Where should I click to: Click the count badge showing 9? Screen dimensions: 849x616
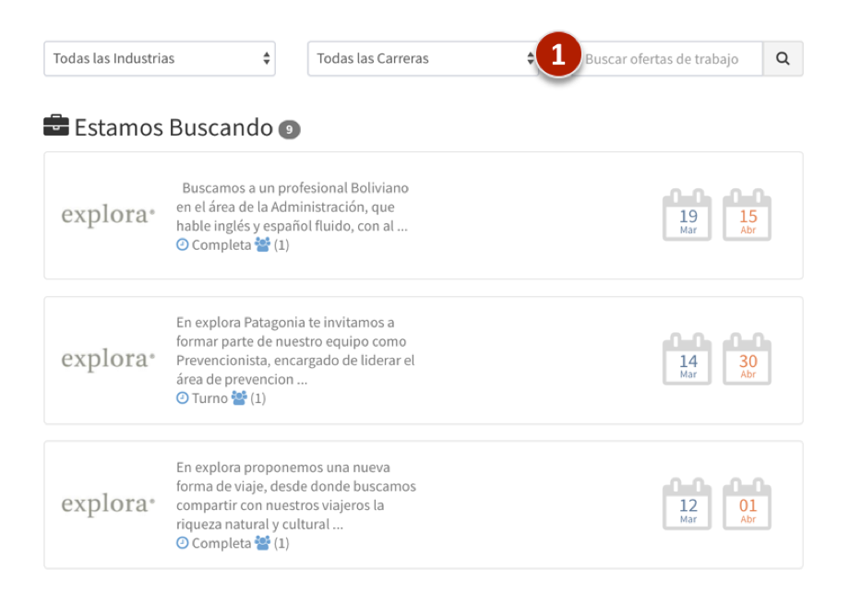click(x=289, y=130)
